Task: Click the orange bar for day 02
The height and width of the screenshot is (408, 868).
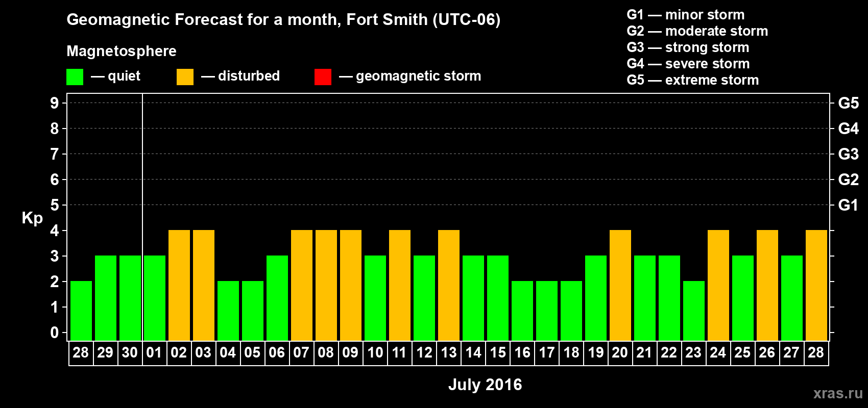Action: pos(179,286)
